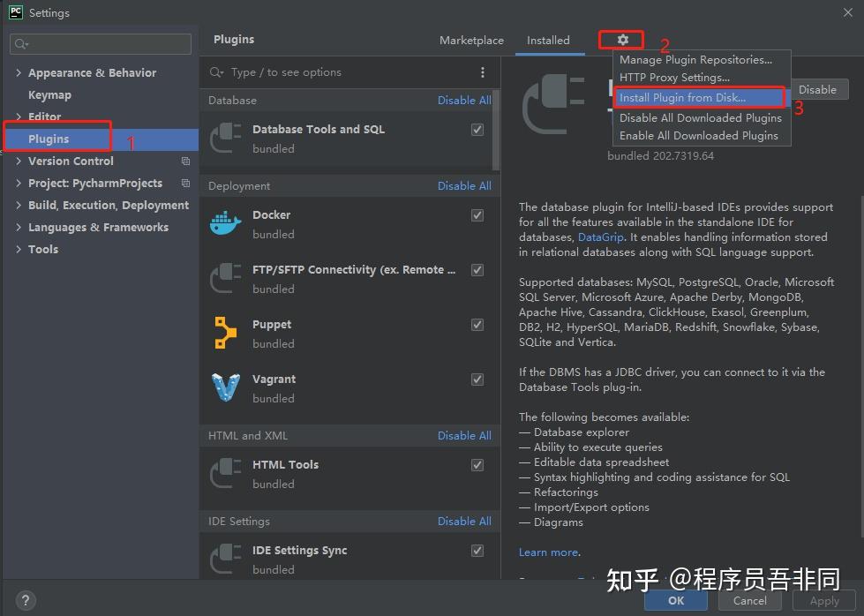Screen dimensions: 864x616
Task: Click the help question mark icon
Action: point(25,600)
